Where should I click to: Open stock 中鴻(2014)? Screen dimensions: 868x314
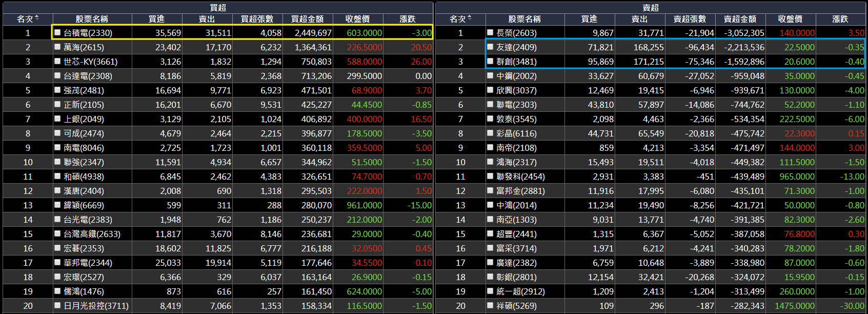click(516, 205)
